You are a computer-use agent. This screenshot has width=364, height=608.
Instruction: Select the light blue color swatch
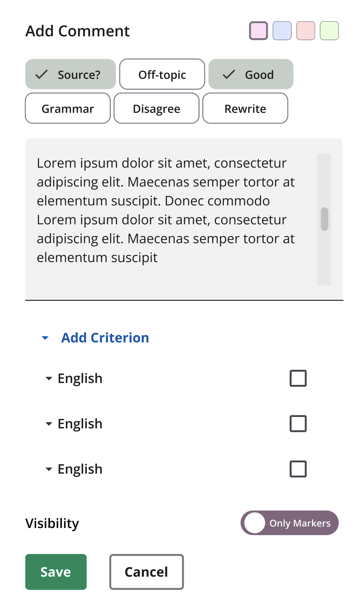point(282,31)
